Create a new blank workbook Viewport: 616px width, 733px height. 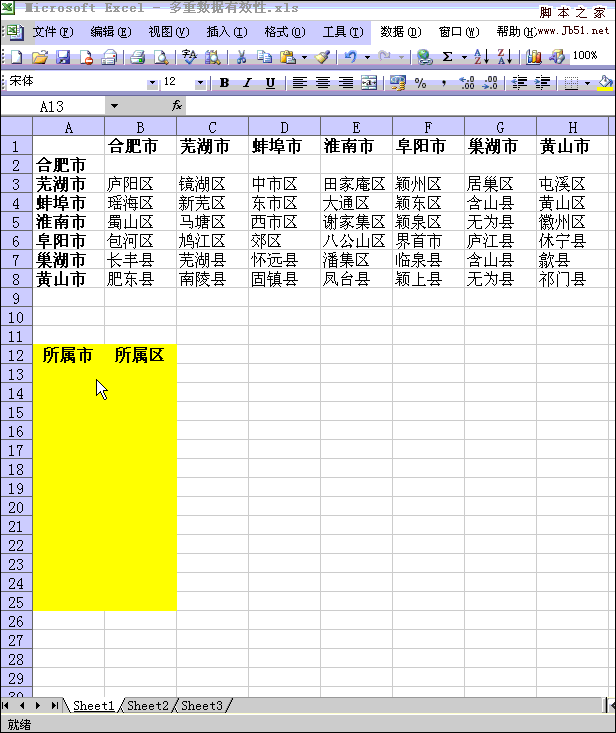tap(16, 57)
